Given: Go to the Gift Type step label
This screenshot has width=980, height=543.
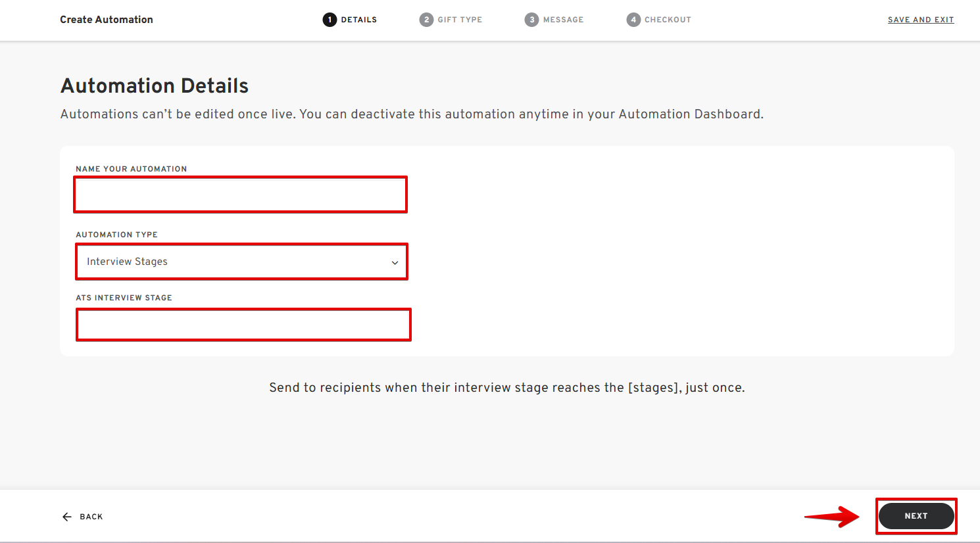Looking at the screenshot, I should click(460, 20).
